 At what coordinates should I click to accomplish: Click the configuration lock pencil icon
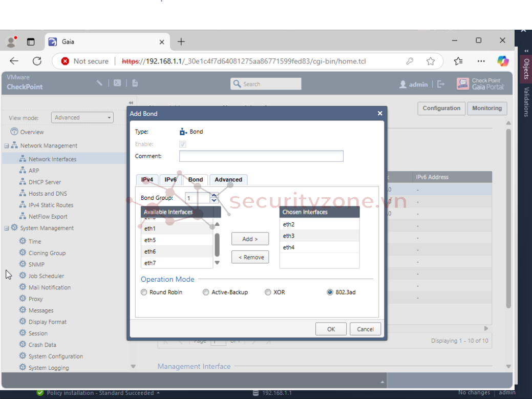click(x=99, y=83)
